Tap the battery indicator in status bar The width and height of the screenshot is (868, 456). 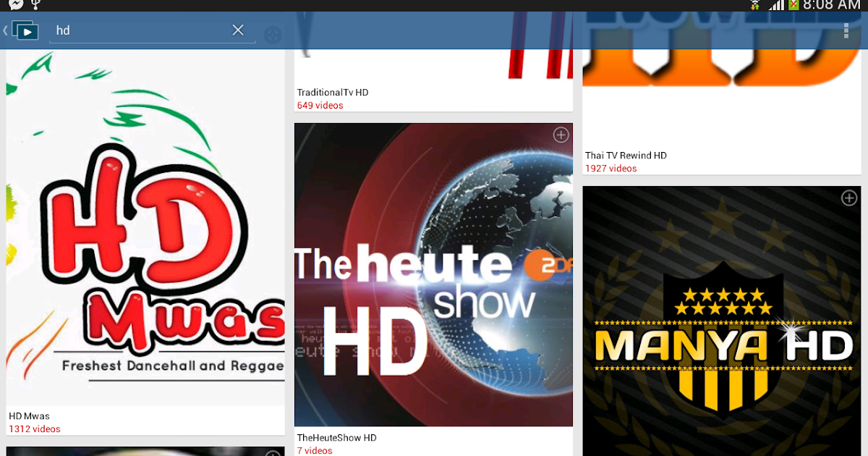pos(793,4)
